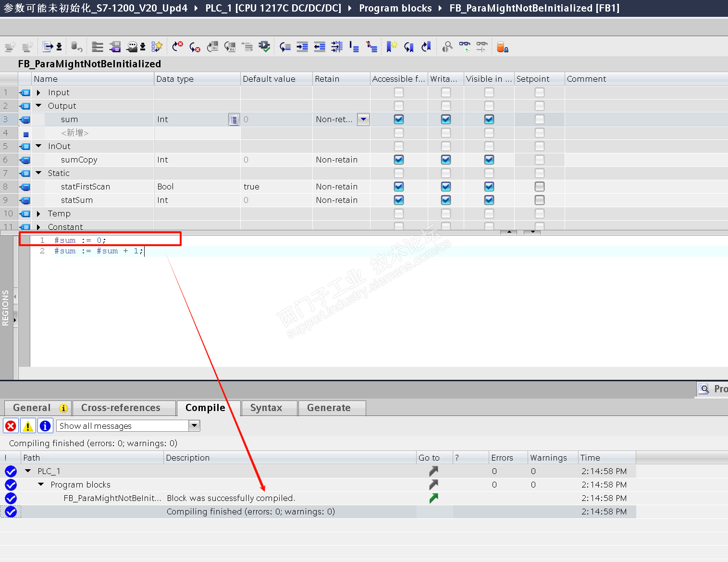This screenshot has width=728, height=562.
Task: Collapse the Static section
Action: (x=38, y=173)
